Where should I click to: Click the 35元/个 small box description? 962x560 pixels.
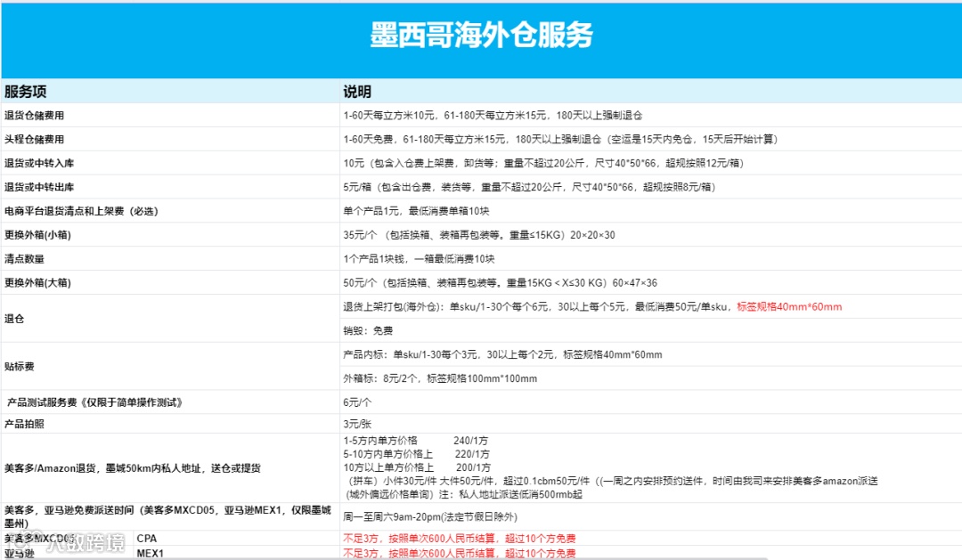click(x=478, y=235)
